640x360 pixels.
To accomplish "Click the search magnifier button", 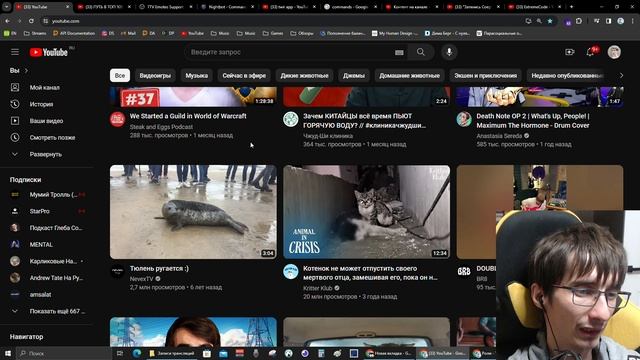I will [421, 52].
